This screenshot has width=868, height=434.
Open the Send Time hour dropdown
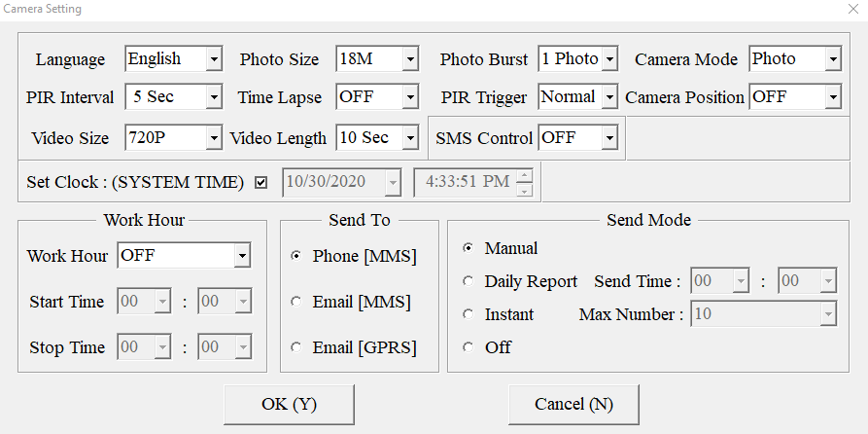click(x=719, y=281)
